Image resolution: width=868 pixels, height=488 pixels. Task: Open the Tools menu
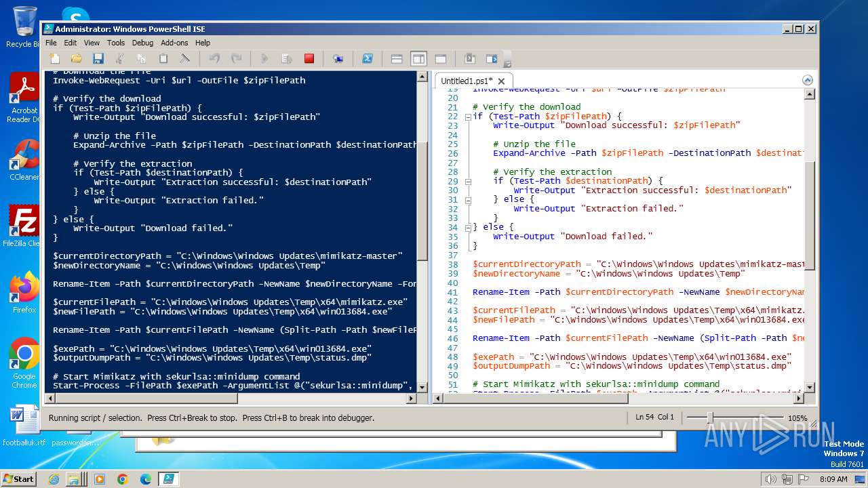coord(116,43)
